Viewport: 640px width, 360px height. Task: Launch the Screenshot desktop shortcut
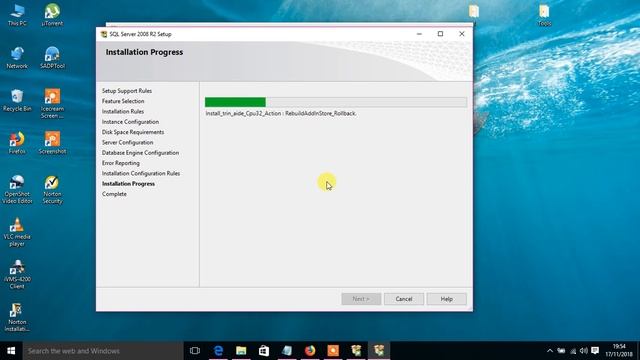click(x=52, y=143)
